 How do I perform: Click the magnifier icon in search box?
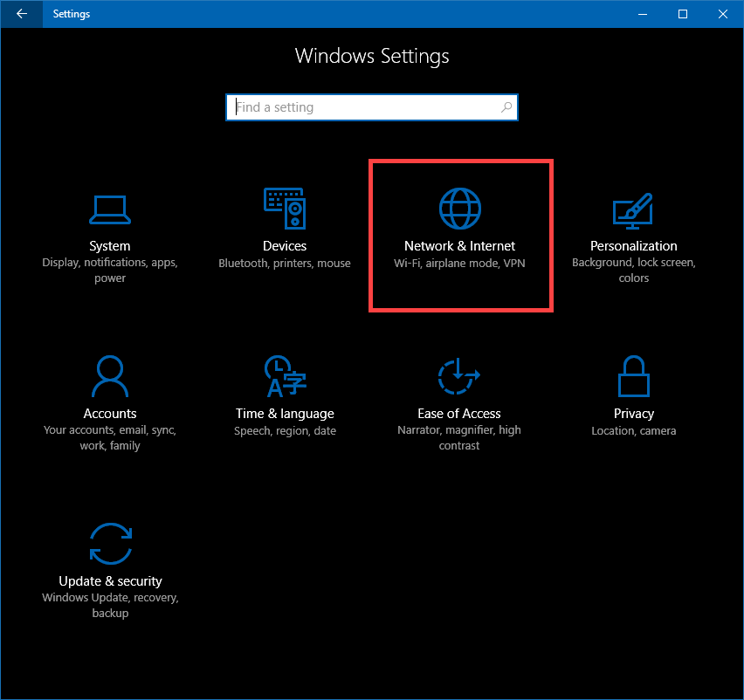(x=506, y=107)
